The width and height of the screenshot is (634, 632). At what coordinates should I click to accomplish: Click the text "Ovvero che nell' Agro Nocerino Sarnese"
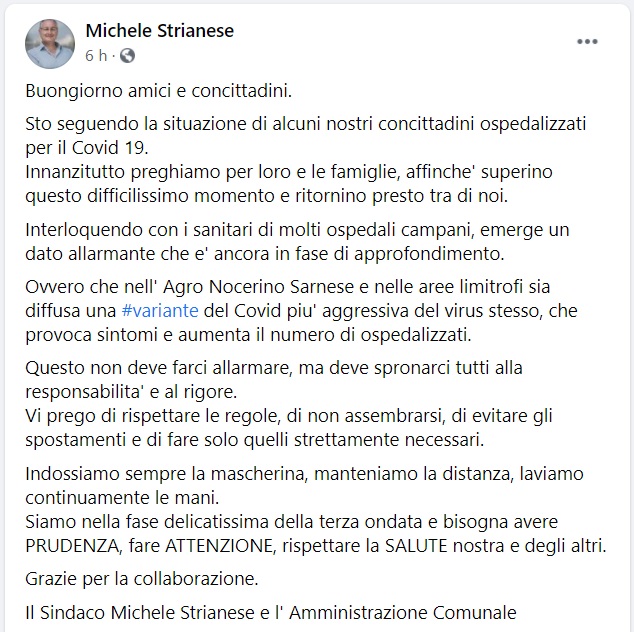(x=170, y=287)
